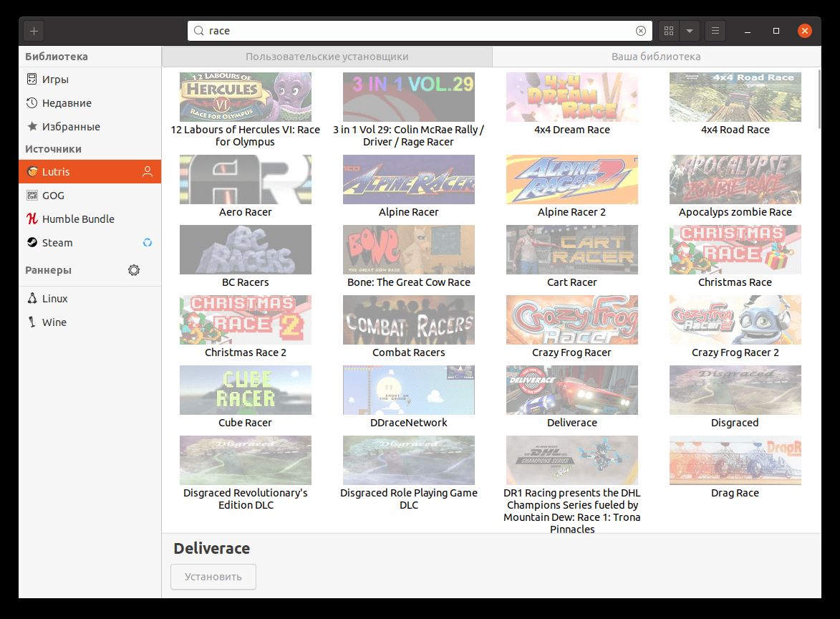The height and width of the screenshot is (619, 840).
Task: Click the 'Alpine Racer' game title
Action: pyautogui.click(x=409, y=212)
